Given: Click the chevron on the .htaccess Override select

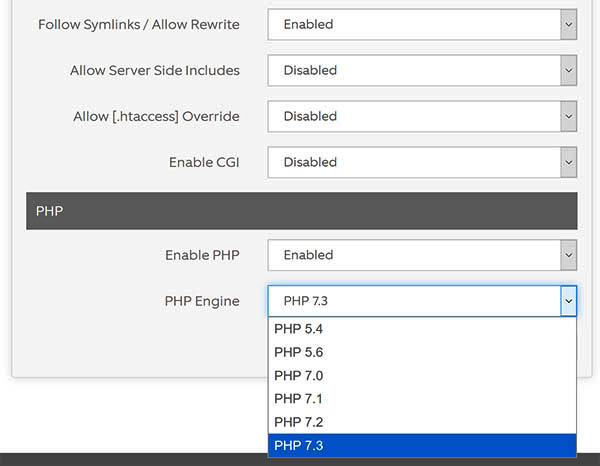Looking at the screenshot, I should tap(569, 116).
